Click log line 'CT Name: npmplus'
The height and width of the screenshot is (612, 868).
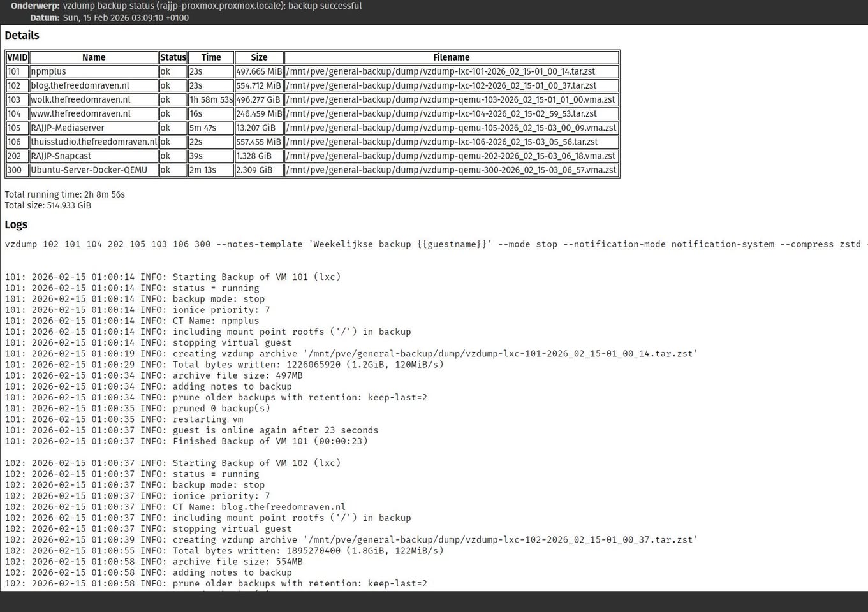(132, 321)
